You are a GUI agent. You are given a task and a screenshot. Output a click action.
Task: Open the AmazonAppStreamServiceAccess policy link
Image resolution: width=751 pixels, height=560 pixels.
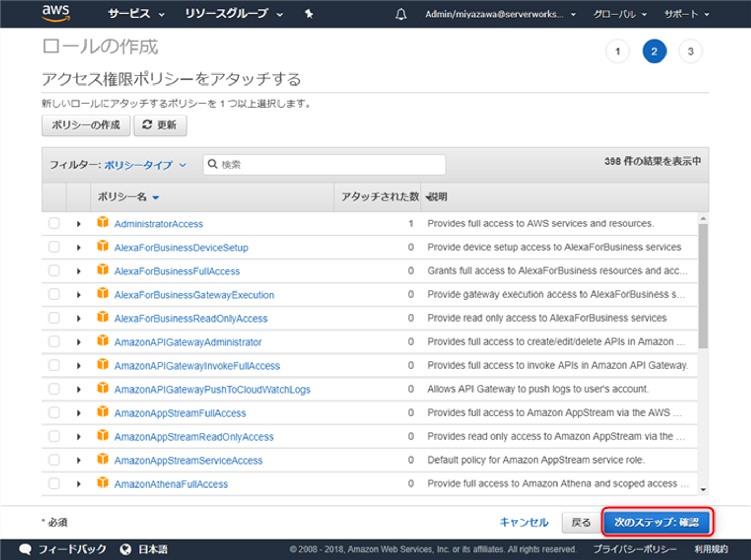click(188, 460)
